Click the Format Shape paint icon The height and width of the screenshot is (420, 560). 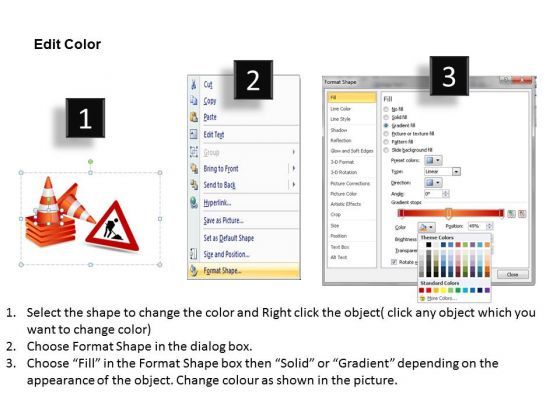(194, 270)
